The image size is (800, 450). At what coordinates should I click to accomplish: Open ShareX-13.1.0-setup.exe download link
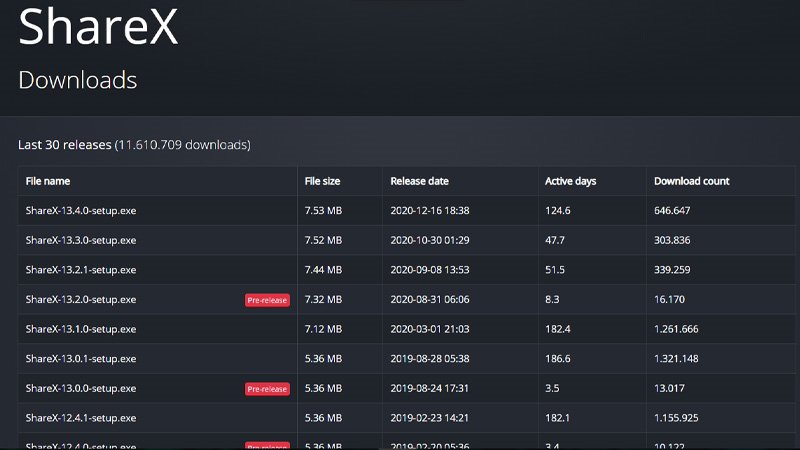pyautogui.click(x=81, y=329)
